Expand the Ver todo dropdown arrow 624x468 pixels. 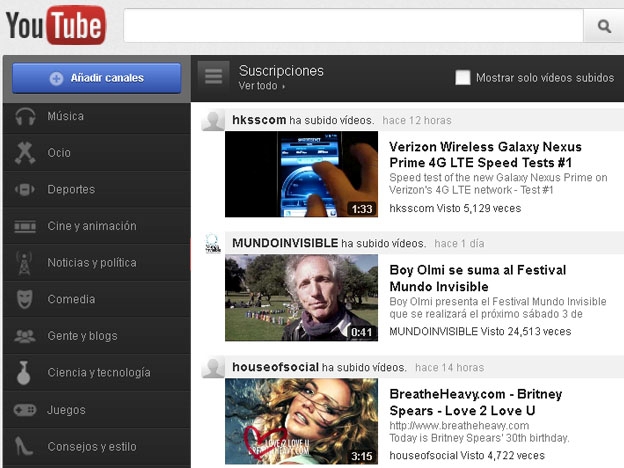(x=284, y=86)
